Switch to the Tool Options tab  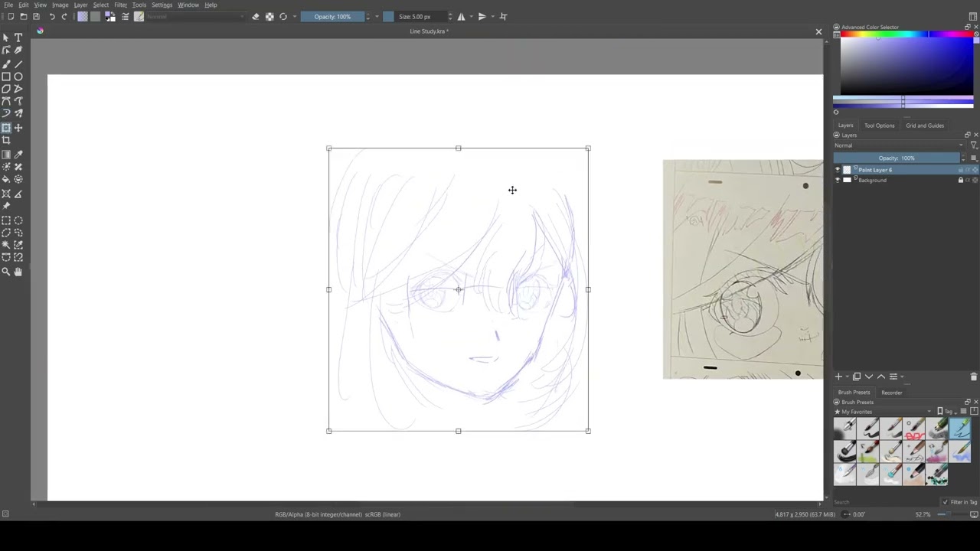879,126
